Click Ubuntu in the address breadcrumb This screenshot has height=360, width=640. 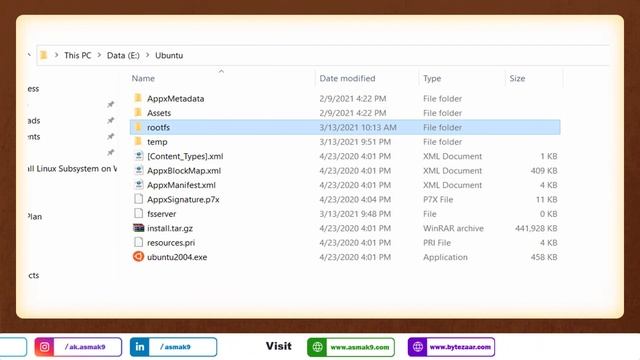coord(169,55)
